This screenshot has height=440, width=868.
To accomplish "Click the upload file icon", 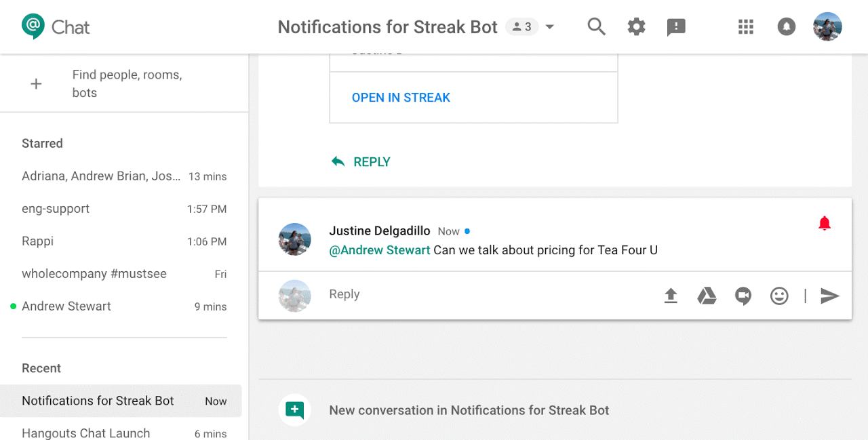I will tap(671, 296).
